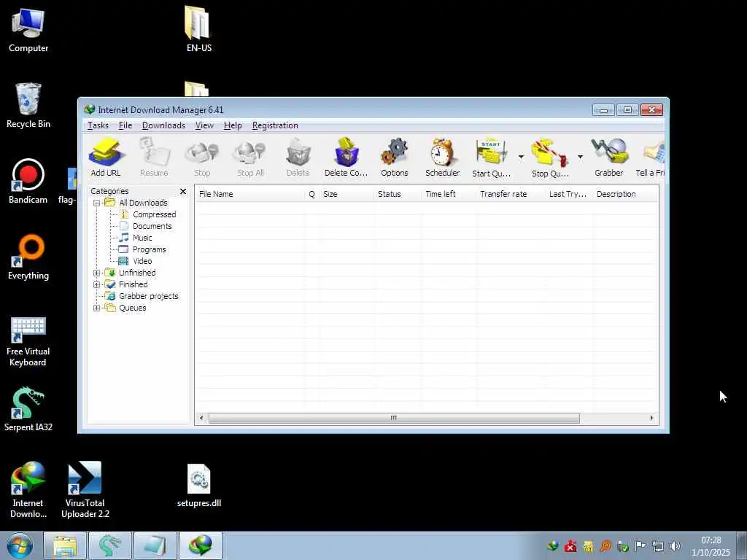This screenshot has width=747, height=560.
Task: Expand the Finished tree node
Action: tap(97, 285)
